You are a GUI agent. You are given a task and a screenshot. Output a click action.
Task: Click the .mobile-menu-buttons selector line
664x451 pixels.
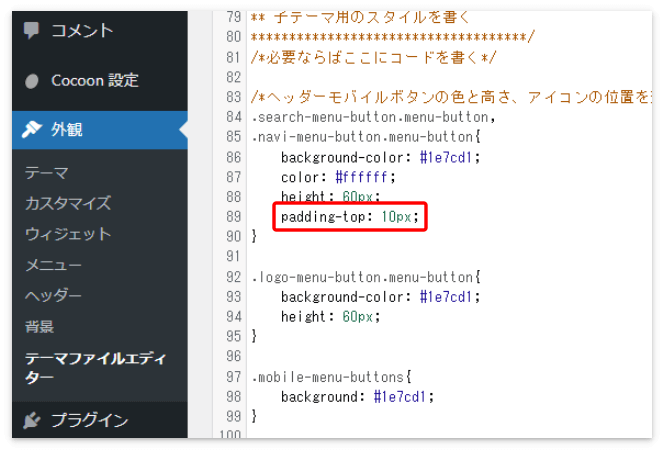[x=331, y=376]
